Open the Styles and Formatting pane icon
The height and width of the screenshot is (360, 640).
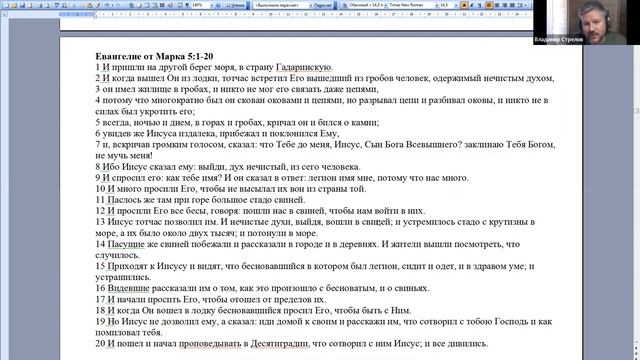click(345, 5)
